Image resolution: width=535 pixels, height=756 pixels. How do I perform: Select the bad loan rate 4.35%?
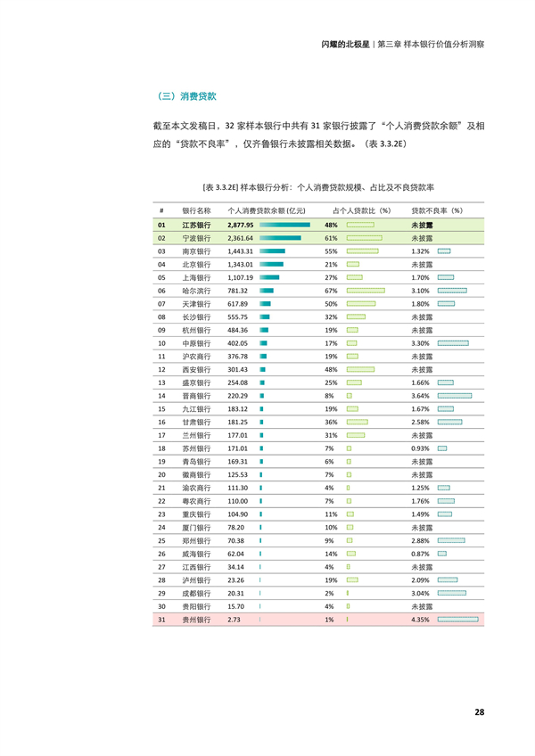pyautogui.click(x=420, y=620)
